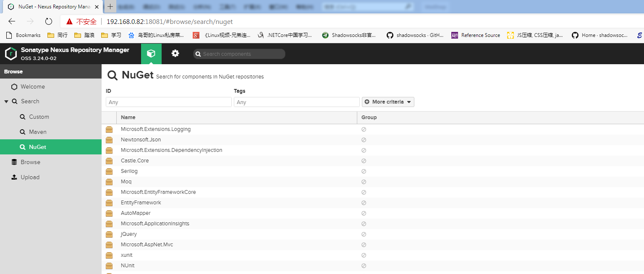Viewport: 644px width, 274px height.
Task: Click the Newtonsoft.Json package icon
Action: click(109, 140)
